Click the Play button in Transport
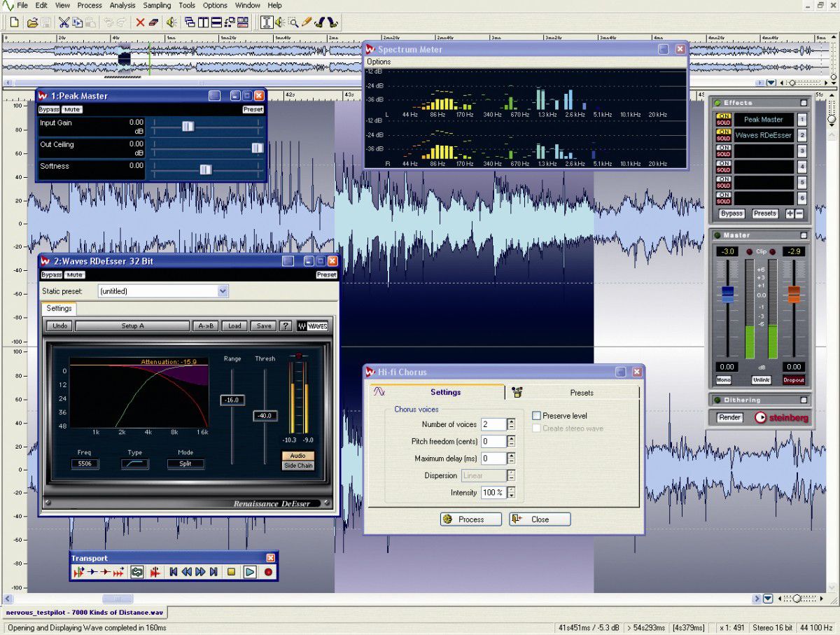 [x=249, y=572]
